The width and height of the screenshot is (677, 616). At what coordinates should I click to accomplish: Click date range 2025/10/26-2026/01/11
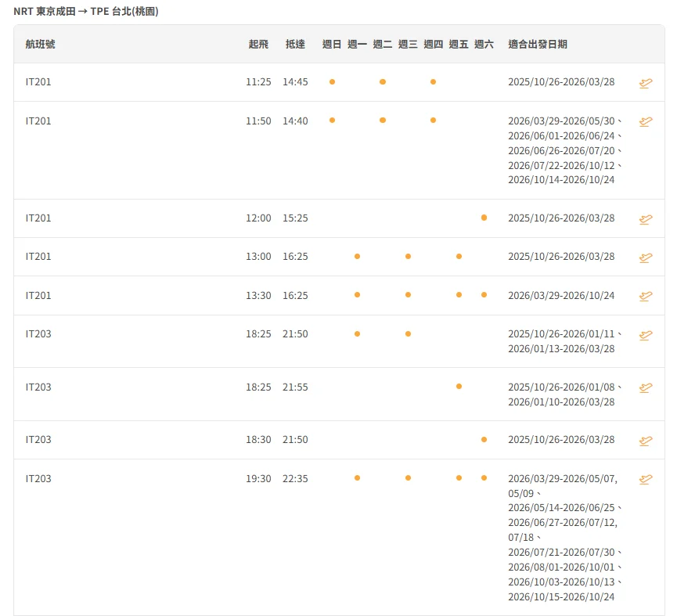561,333
